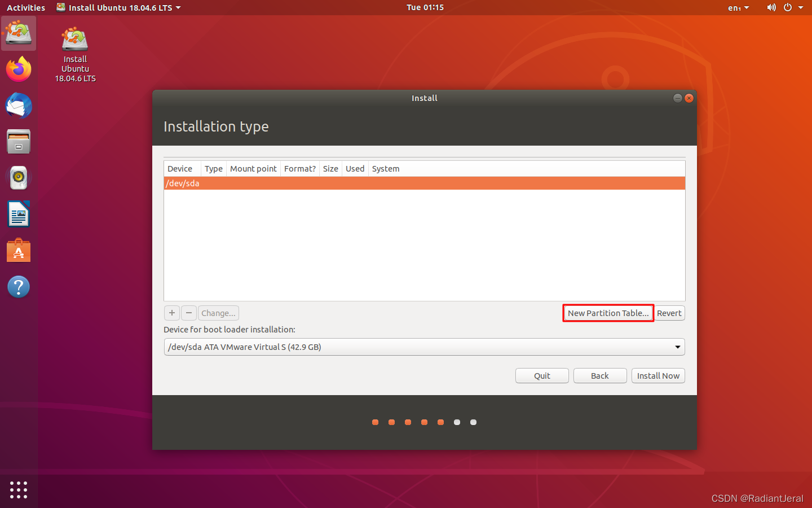812x508 pixels.
Task: Open Rhythmbox music player in dock
Action: (19, 178)
